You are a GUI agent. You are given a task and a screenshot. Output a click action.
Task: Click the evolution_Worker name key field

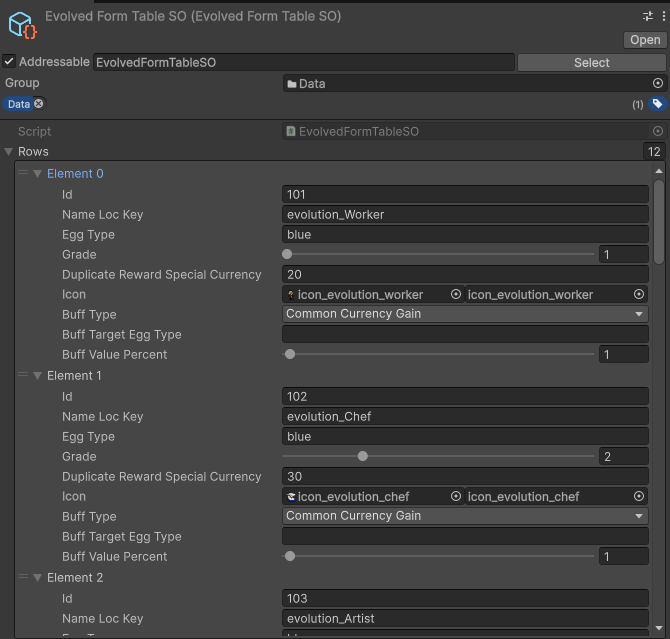click(465, 215)
